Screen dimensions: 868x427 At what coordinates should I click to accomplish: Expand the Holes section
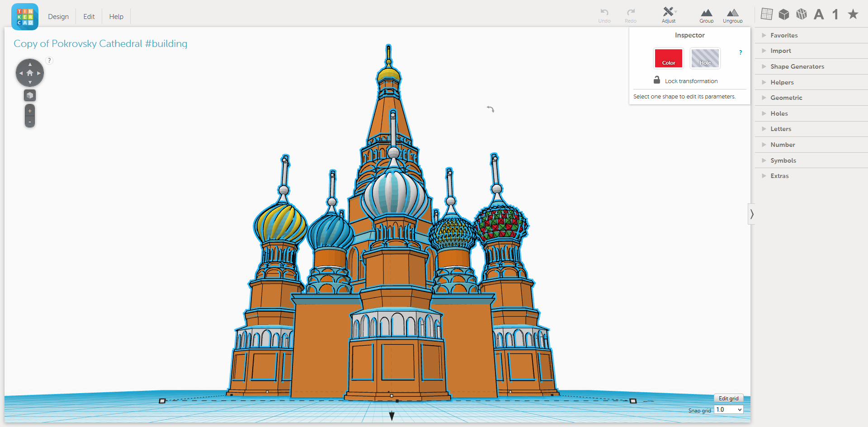coord(811,113)
